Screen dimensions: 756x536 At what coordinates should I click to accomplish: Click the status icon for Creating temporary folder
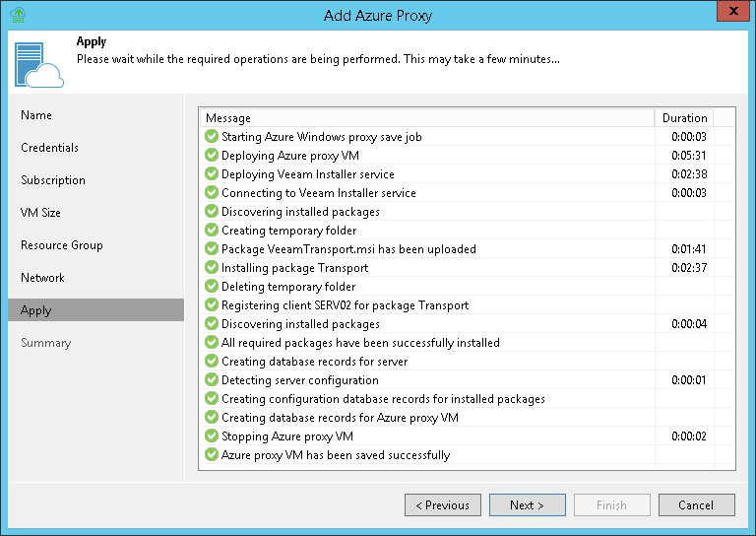pos(212,231)
